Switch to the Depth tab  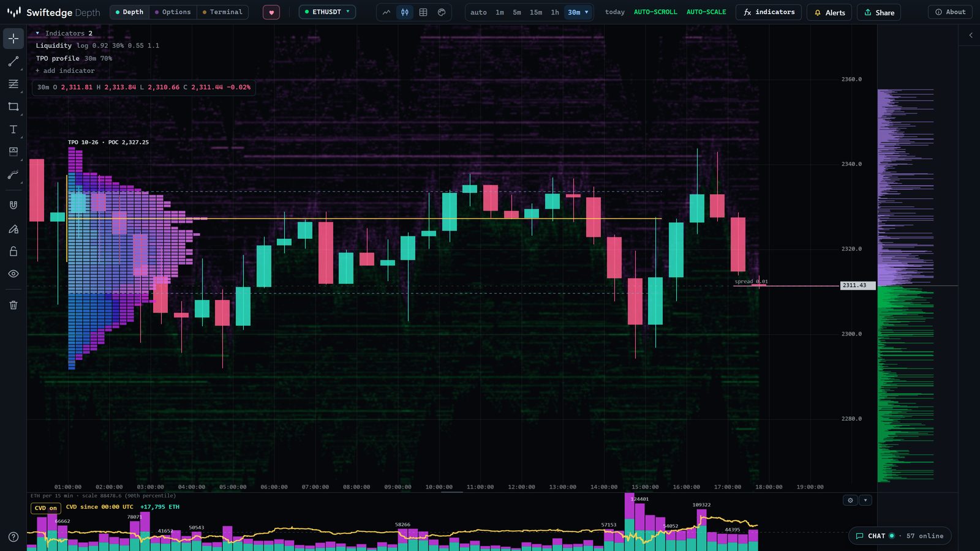pyautogui.click(x=129, y=12)
